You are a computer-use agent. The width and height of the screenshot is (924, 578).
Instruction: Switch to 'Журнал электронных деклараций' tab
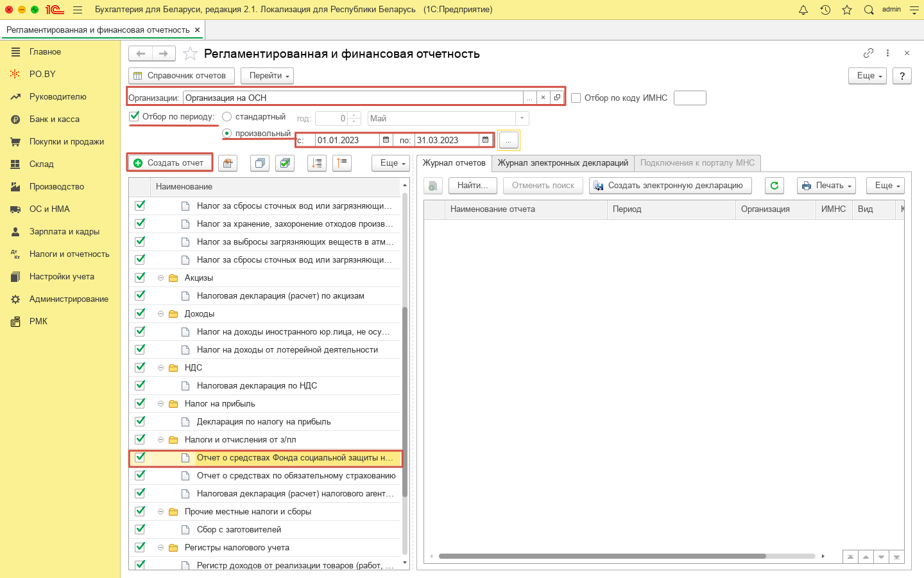click(563, 163)
